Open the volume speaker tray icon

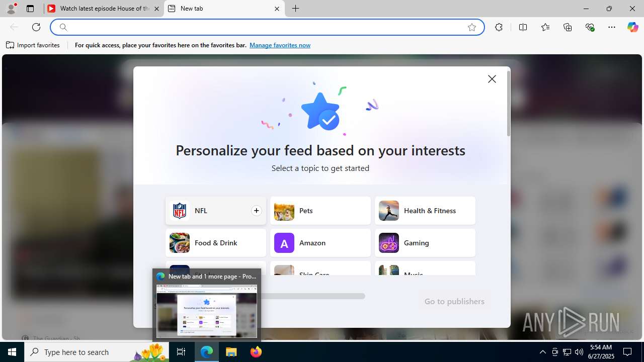point(579,352)
